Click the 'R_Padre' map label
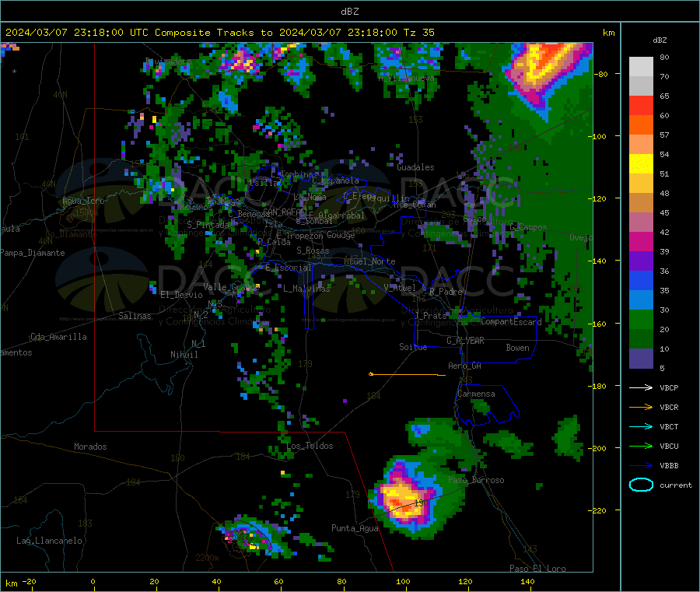The height and width of the screenshot is (592, 700). [x=446, y=292]
